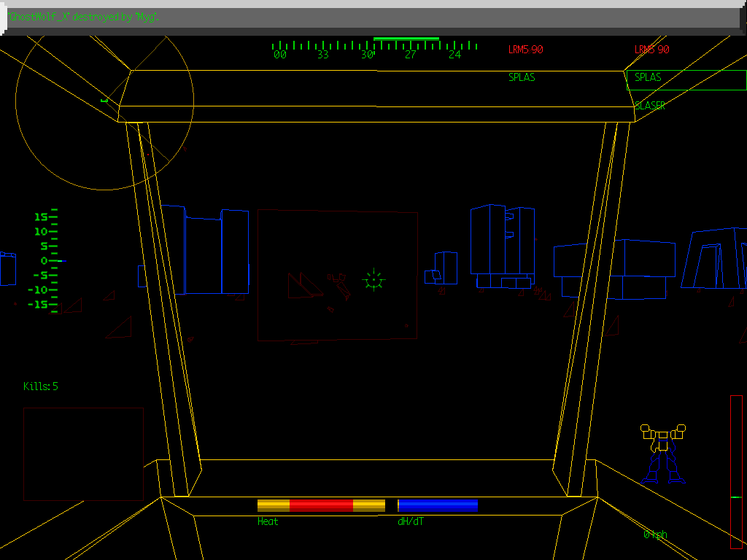
Task: Click the left LRM5 90 weapon label
Action: pyautogui.click(x=525, y=50)
